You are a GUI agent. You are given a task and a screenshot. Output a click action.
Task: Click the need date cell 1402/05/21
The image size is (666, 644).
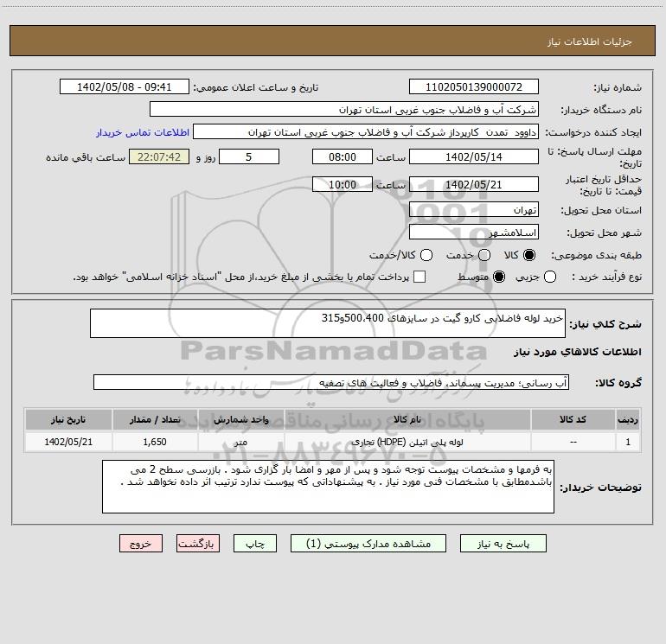tap(68, 442)
